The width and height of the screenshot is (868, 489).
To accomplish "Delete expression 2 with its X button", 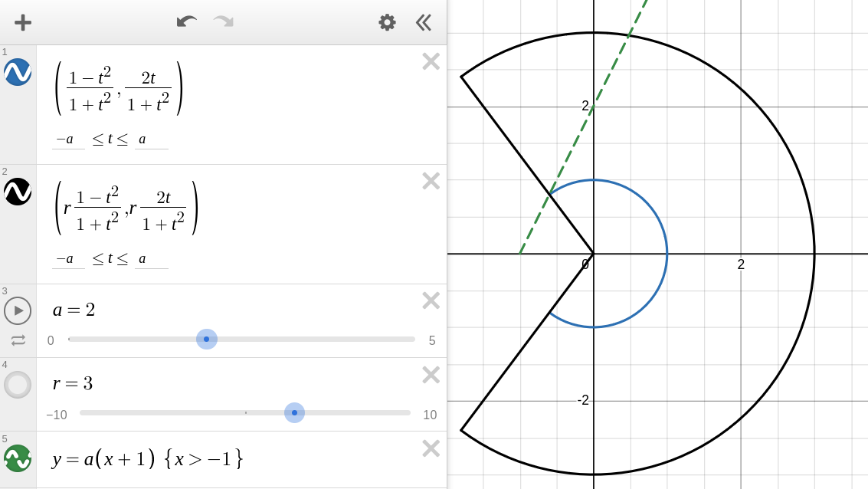I will pyautogui.click(x=431, y=181).
